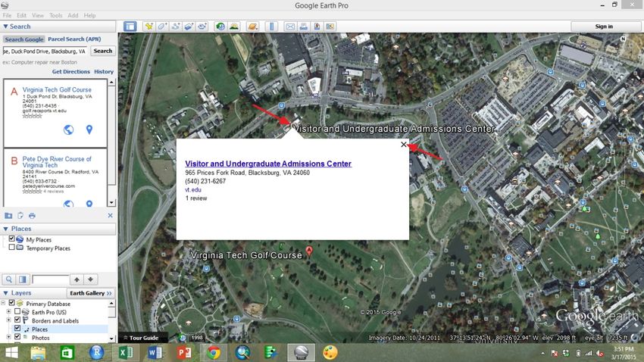Expand Photos tree node
Screen dimensions: 644x362
pyautogui.click(x=8, y=337)
